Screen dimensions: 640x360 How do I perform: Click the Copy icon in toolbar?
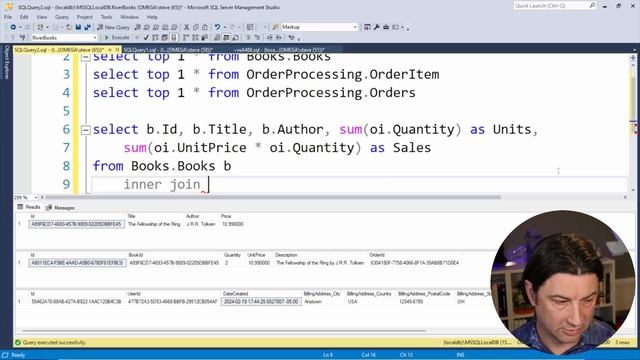[x=196, y=27]
